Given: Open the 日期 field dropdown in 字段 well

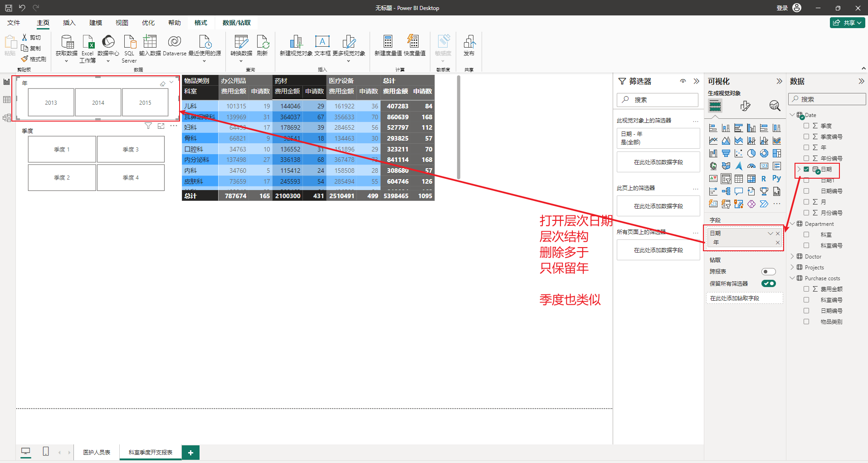Looking at the screenshot, I should pyautogui.click(x=770, y=233).
